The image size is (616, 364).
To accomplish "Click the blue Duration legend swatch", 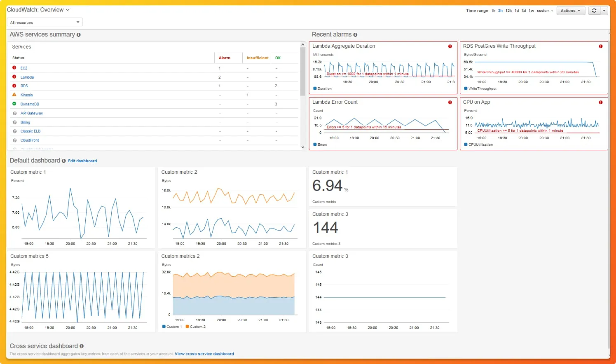I will click(315, 89).
